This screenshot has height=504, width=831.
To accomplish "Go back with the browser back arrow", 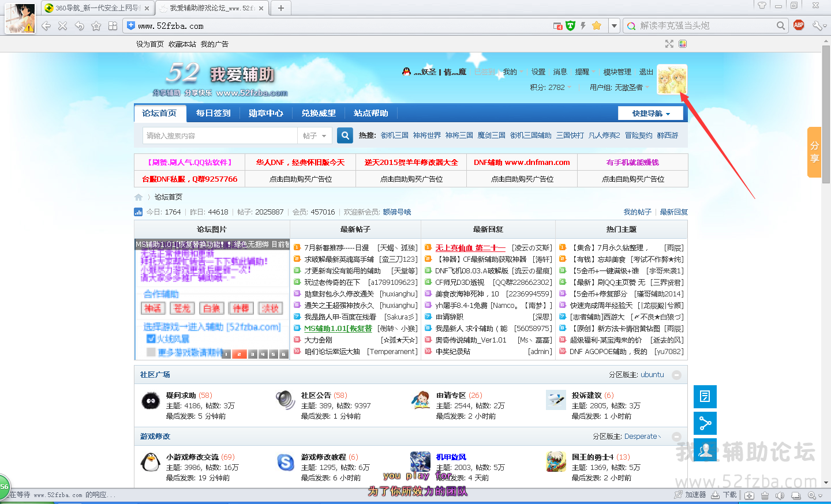I will [x=46, y=26].
